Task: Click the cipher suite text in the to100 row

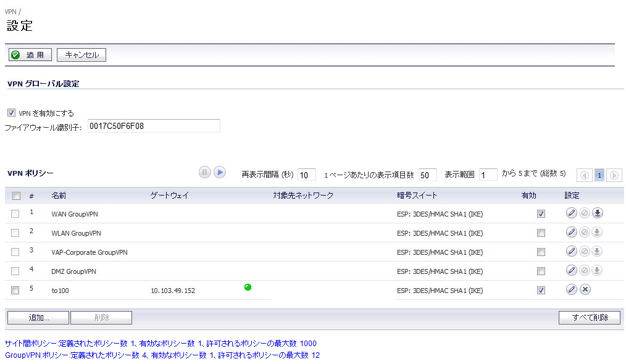Action: [440, 291]
